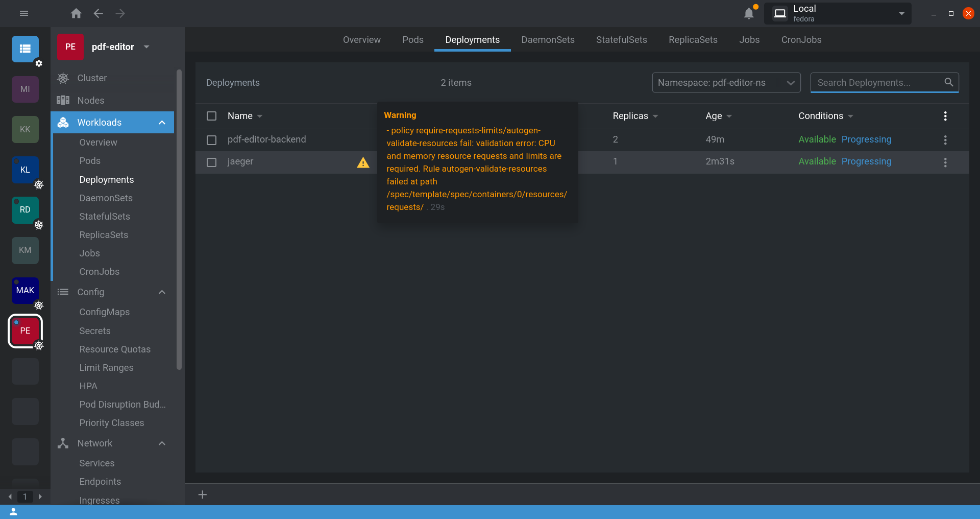
Task: Switch to the Pods tab
Action: [x=413, y=40]
